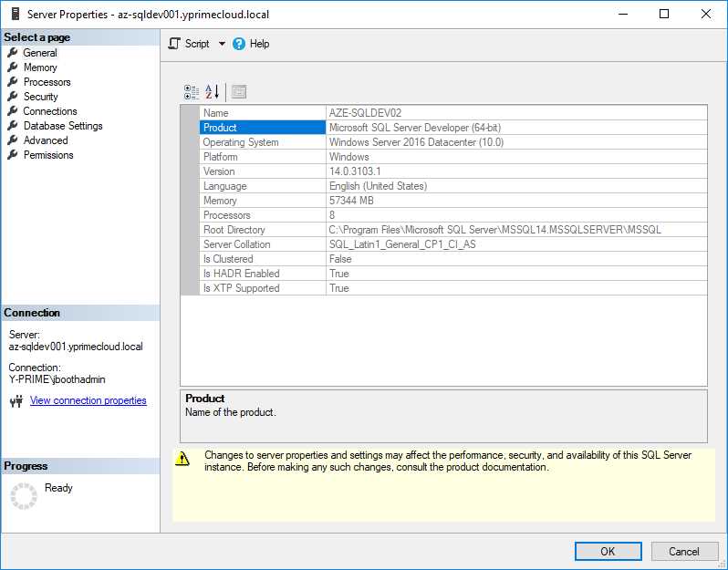The height and width of the screenshot is (570, 728).
Task: Select the Memory property in the grid
Action: click(x=453, y=201)
